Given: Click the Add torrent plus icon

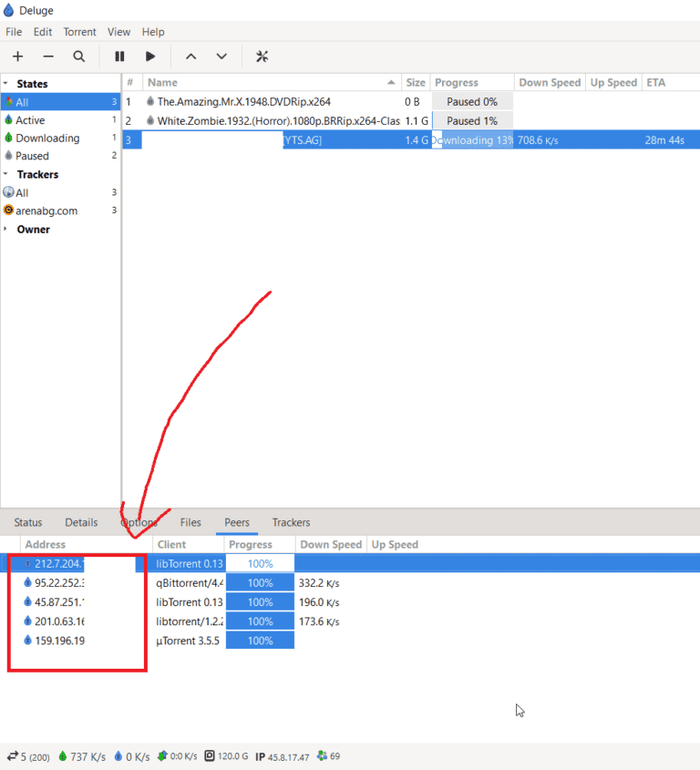Looking at the screenshot, I should (17, 56).
